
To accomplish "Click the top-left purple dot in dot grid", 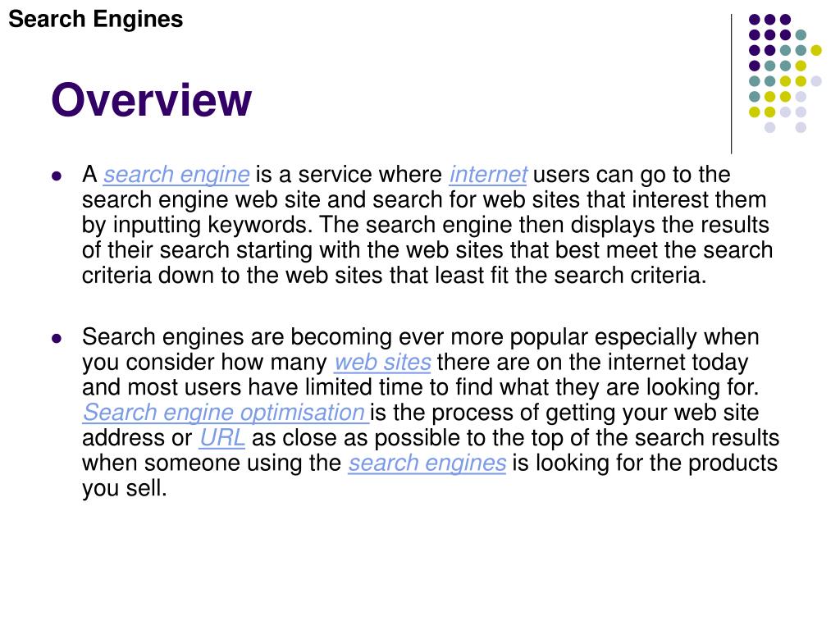I will tap(755, 20).
